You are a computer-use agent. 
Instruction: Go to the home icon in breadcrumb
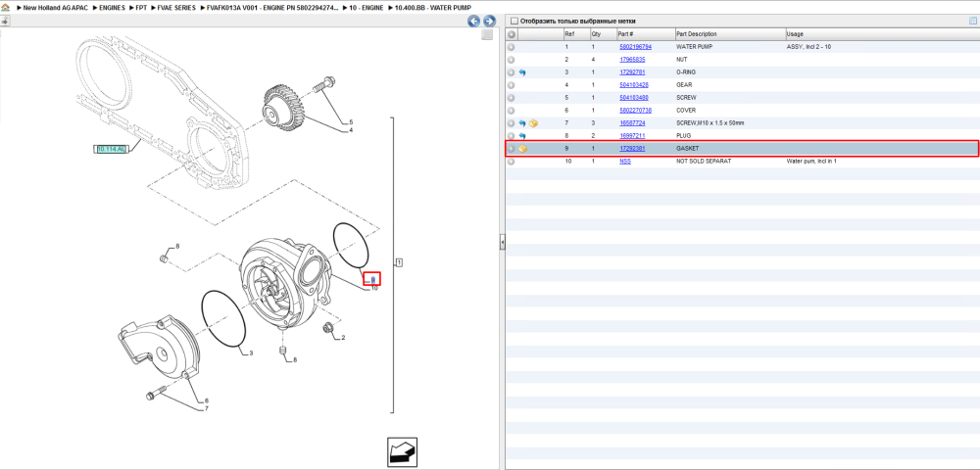click(x=5, y=7)
